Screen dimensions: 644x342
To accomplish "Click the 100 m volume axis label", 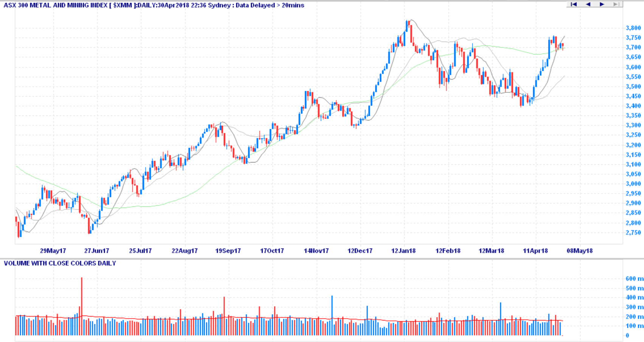I will 635,326.
